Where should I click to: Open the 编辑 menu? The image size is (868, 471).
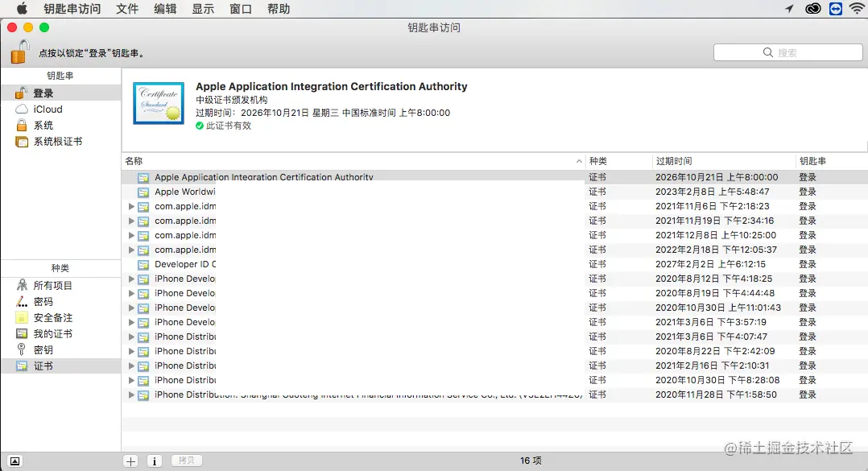(165, 9)
